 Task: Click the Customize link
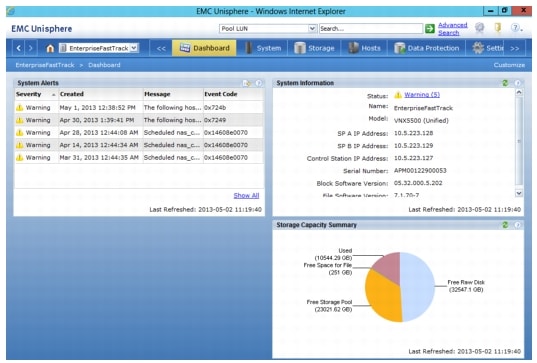[509, 65]
